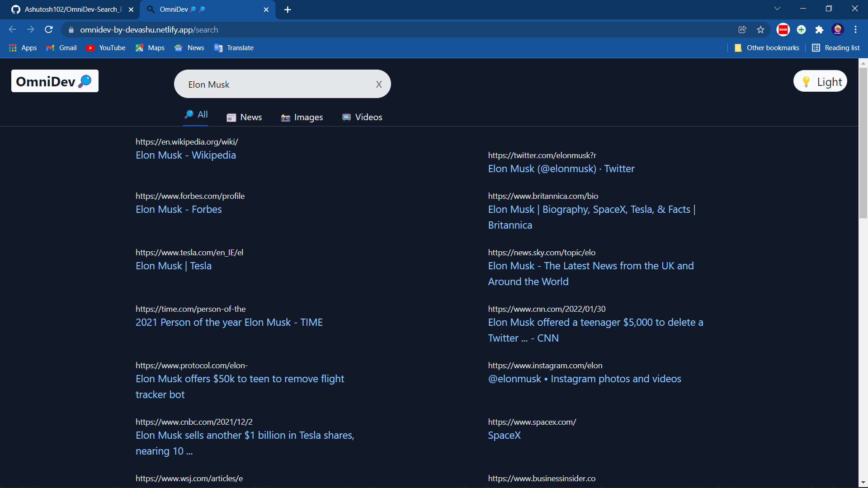Click the www.businessinsider.co URL text
This screenshot has height=488, width=868.
coord(542,479)
